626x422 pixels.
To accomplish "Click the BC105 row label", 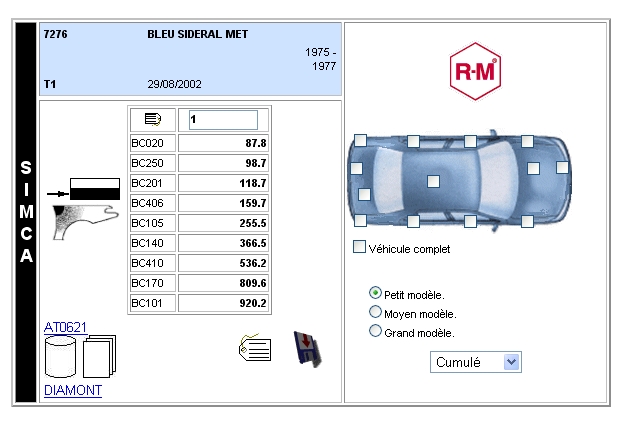I will 153,223.
